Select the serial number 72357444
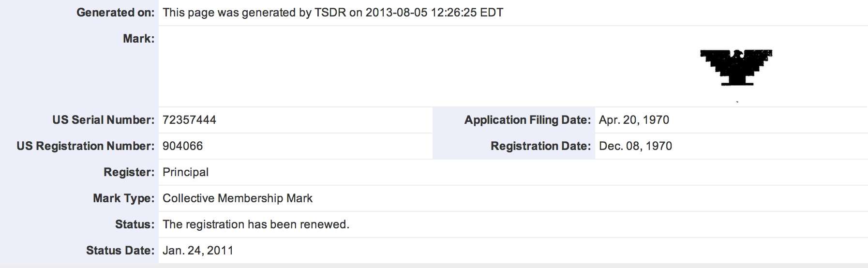This screenshot has width=868, height=268. tap(189, 120)
